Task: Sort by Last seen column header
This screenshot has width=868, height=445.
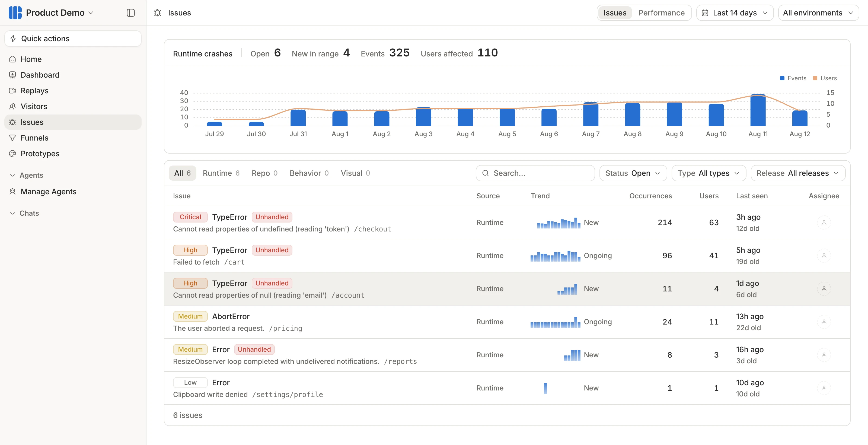Action: 752,196
